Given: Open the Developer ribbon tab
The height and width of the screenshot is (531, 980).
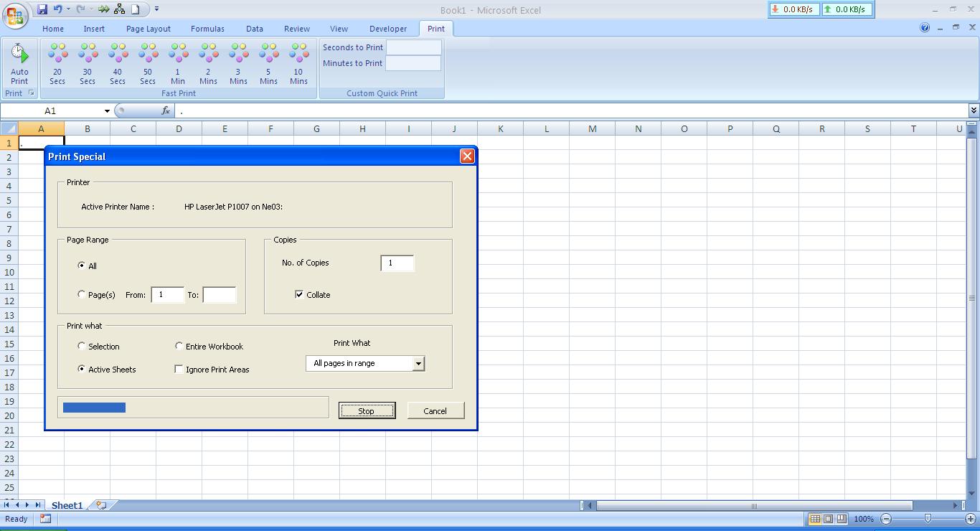Looking at the screenshot, I should click(388, 29).
